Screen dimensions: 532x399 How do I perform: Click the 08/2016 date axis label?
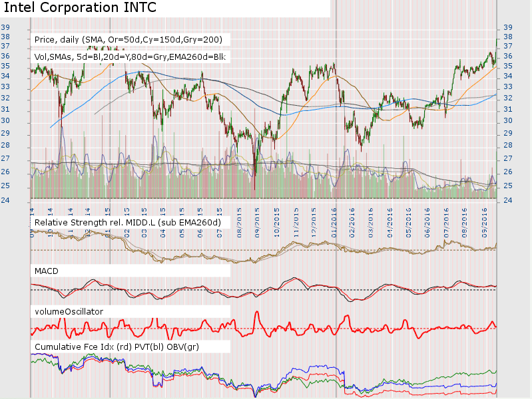pos(465,223)
